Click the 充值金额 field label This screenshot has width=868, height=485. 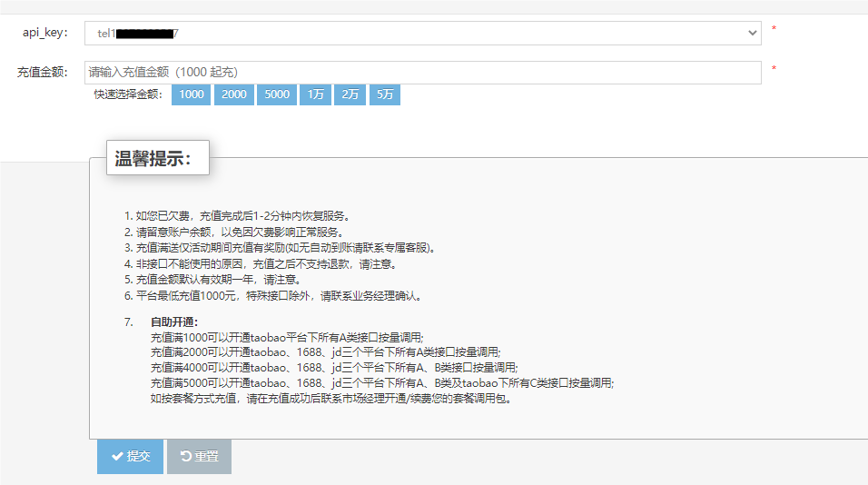click(43, 73)
